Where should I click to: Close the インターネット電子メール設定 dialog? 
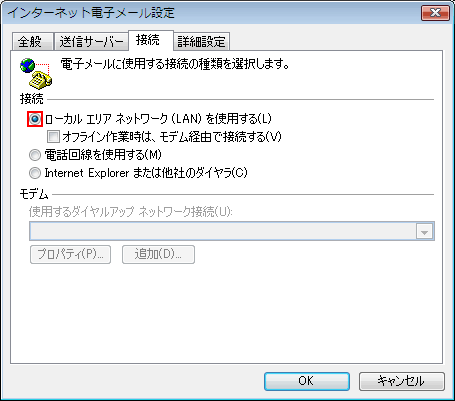point(435,13)
